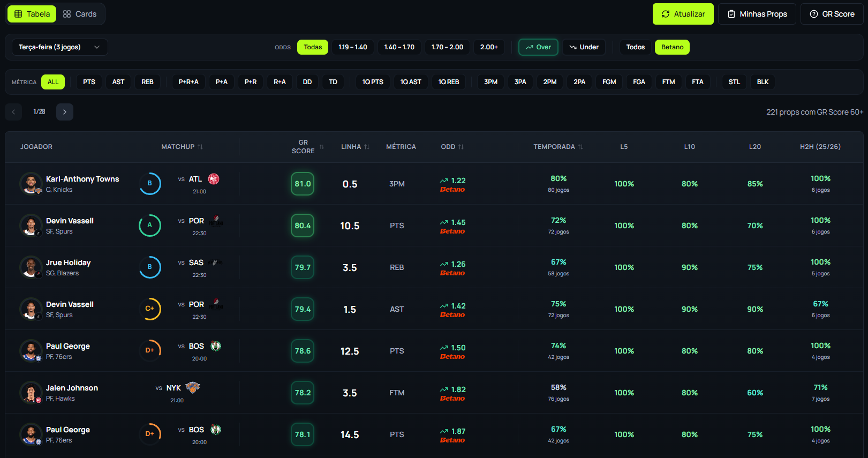This screenshot has width=868, height=458.
Task: Click Betano odd 1.87 for Paul George
Action: tap(453, 435)
